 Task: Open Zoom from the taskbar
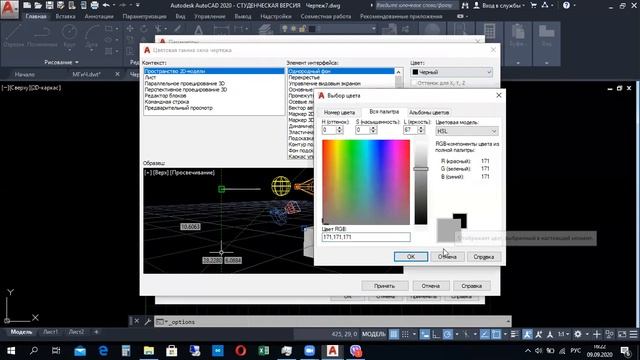(309, 351)
